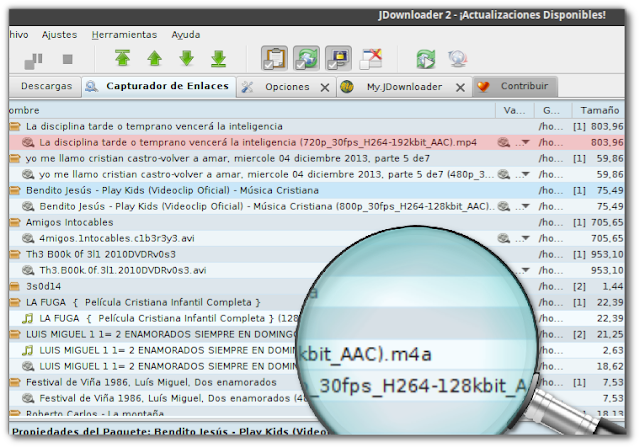The height and width of the screenshot is (448, 640).
Task: Click the heart icon on Contribuir tab
Action: point(483,86)
